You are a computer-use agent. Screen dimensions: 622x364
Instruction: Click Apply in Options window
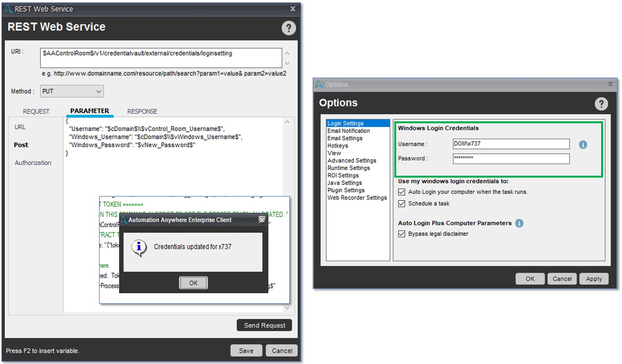point(594,279)
